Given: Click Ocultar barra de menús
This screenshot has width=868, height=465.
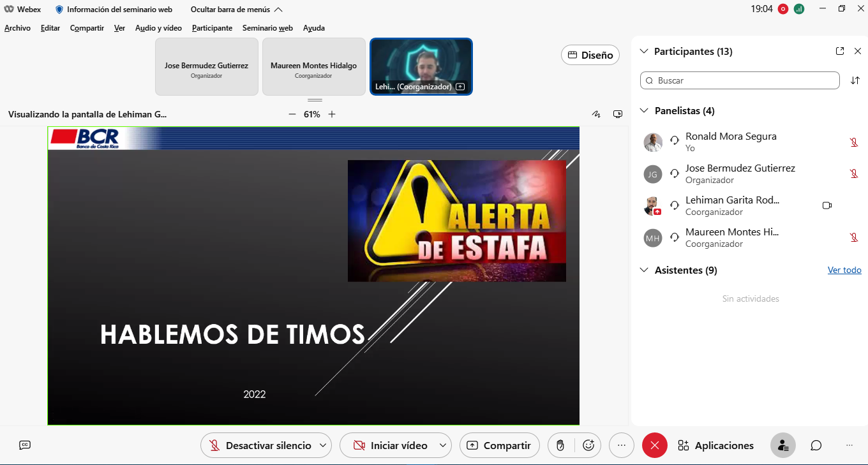Looking at the screenshot, I should point(237,10).
